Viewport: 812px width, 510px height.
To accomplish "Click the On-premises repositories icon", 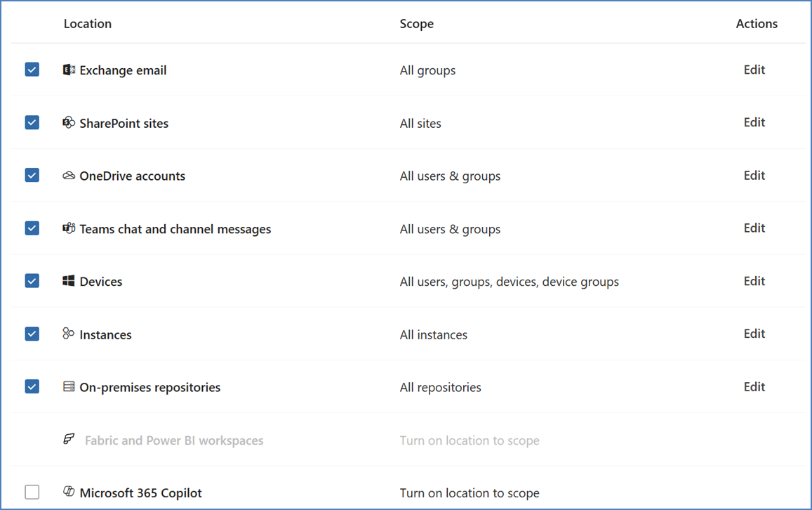I will (x=69, y=386).
